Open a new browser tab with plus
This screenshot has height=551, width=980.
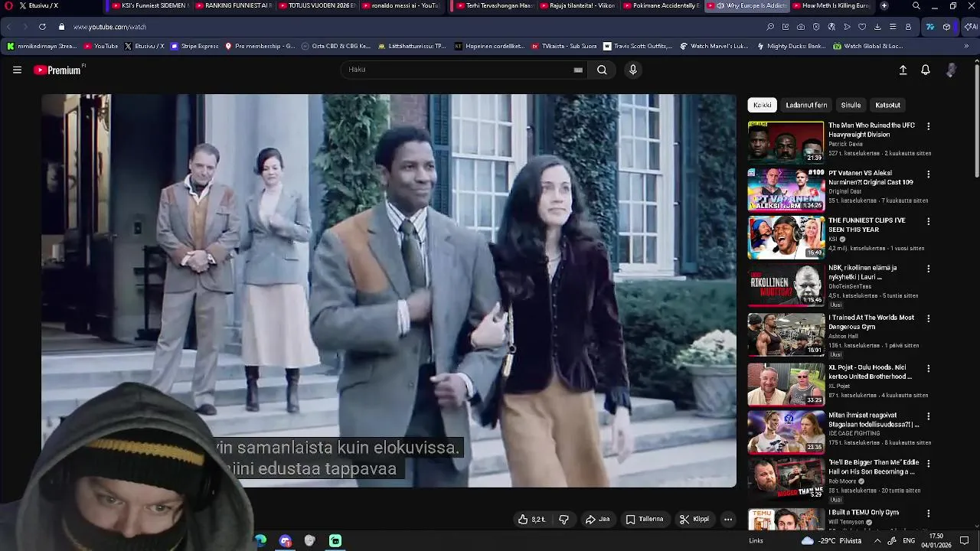[884, 5]
